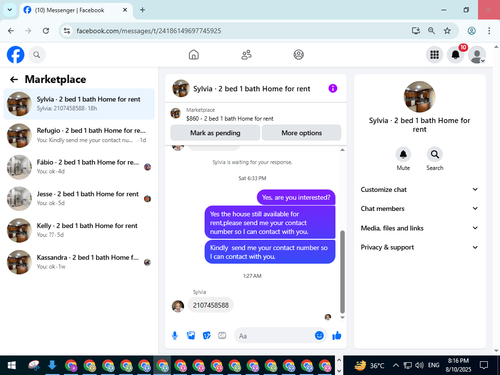Open conversation information purple info icon
This screenshot has height=375, width=500.
coord(333,88)
